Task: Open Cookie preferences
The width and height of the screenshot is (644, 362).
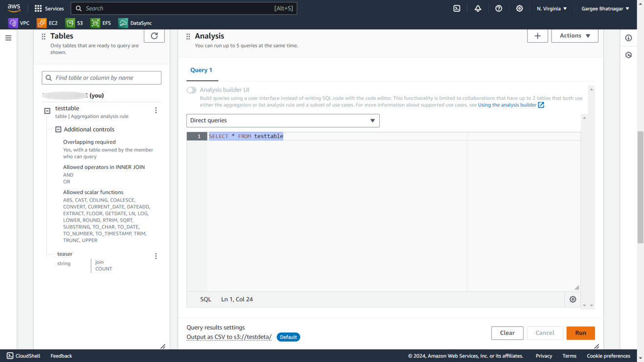Action: point(608,356)
